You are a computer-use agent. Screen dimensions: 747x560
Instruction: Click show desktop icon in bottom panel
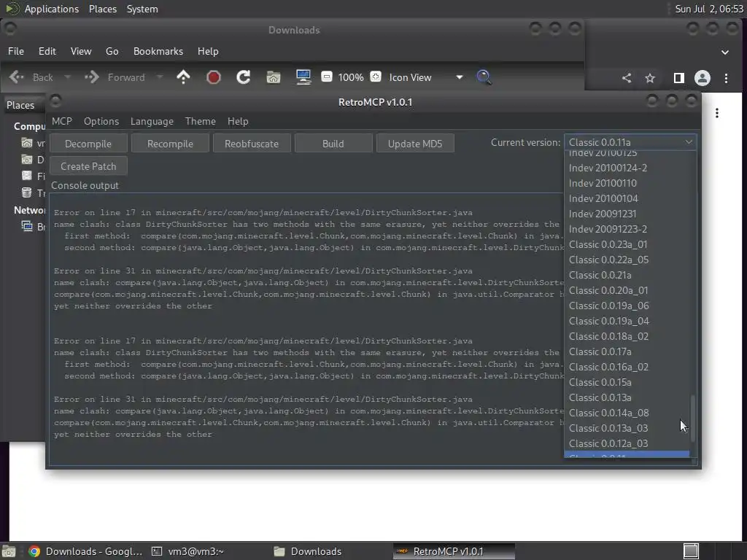click(x=9, y=551)
